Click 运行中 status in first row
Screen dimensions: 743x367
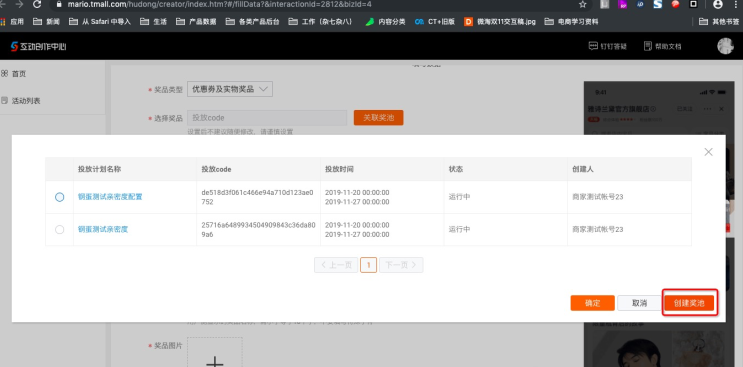(x=459, y=197)
